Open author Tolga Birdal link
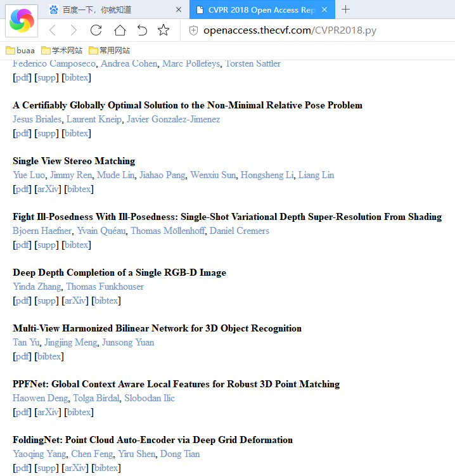 click(96, 399)
